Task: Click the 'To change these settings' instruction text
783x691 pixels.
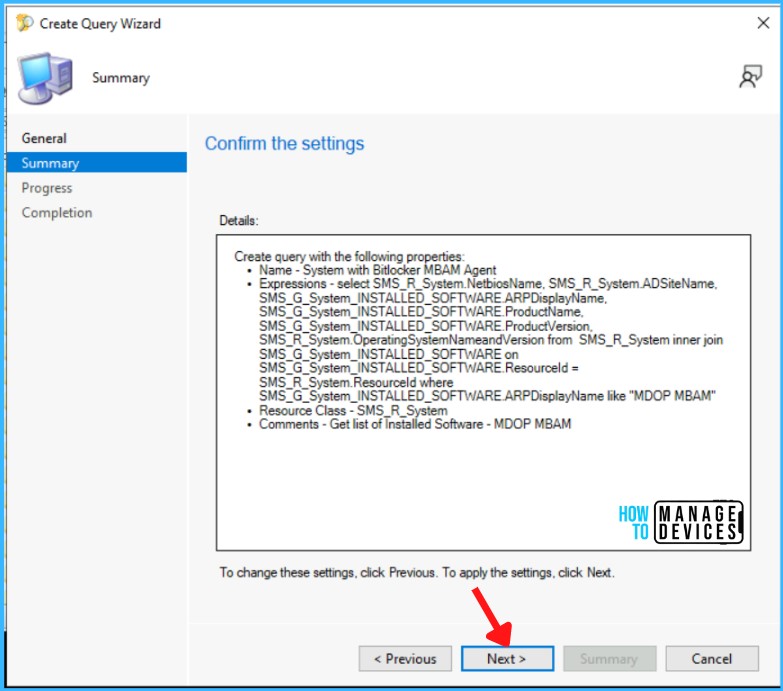Action: 417,572
